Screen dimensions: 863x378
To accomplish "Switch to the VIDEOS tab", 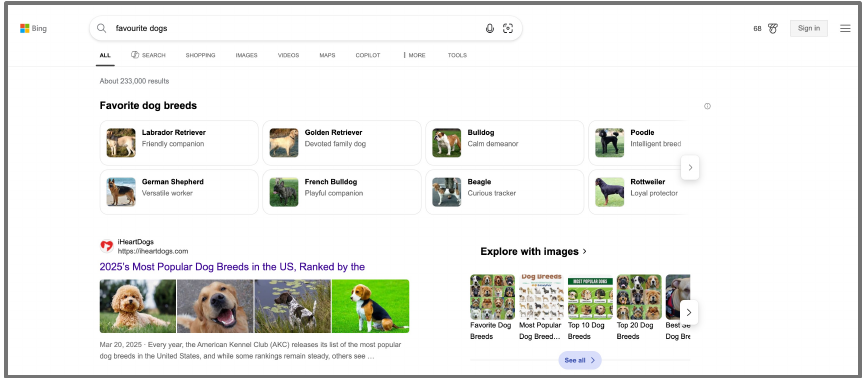I will coord(288,56).
